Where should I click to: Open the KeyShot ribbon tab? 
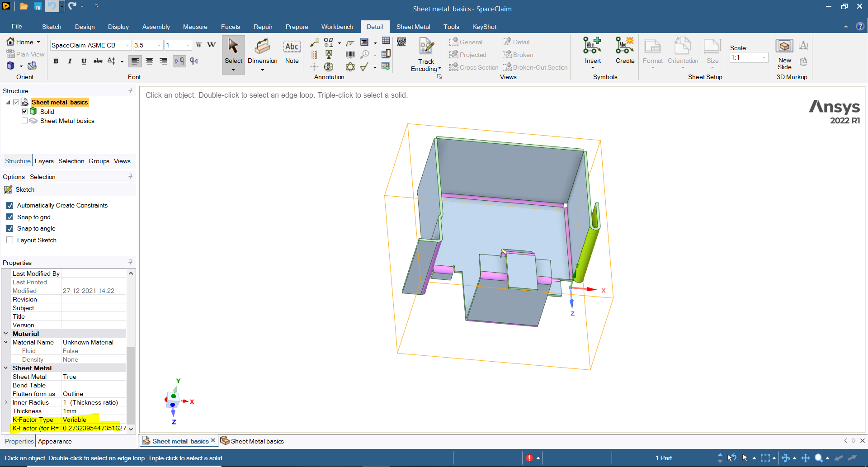tap(484, 27)
